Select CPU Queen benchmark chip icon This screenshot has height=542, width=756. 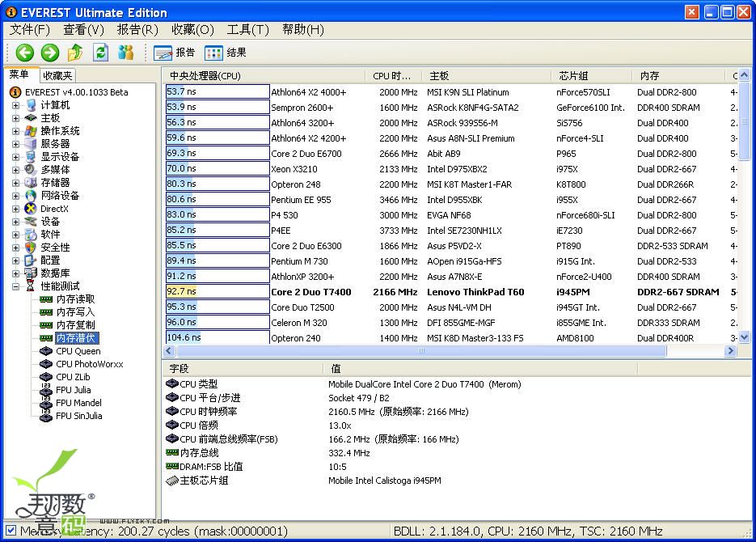[x=46, y=351]
